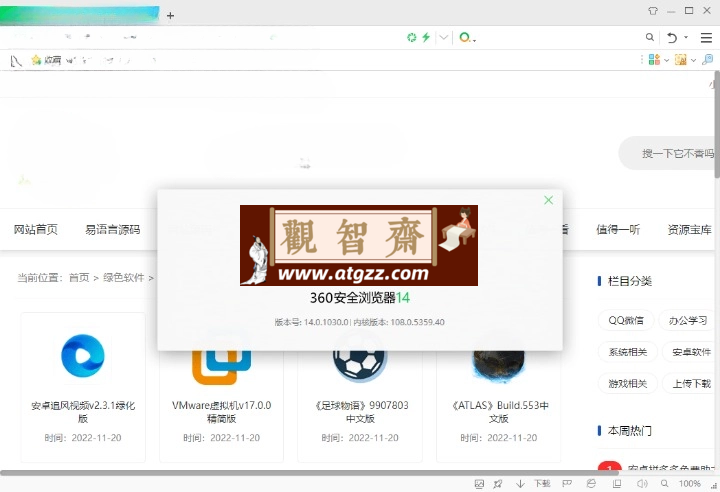
Task: Click the zoom magnifier in status bar
Action: 664,483
